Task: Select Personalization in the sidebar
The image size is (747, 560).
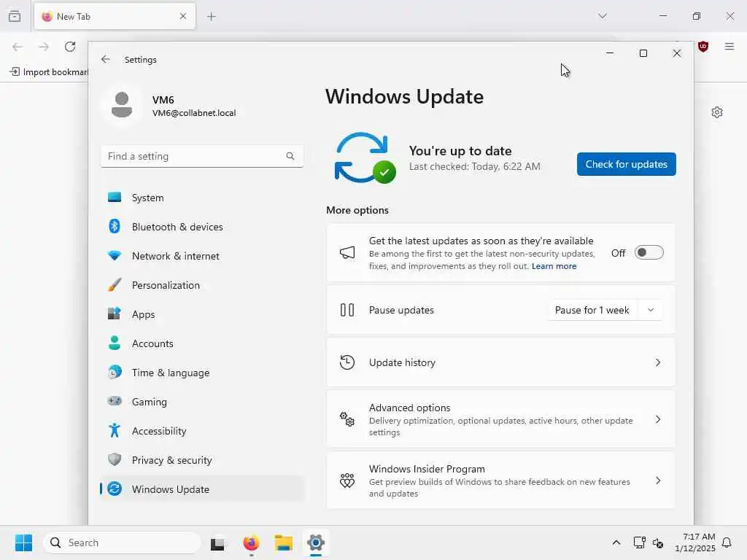Action: [x=202, y=285]
